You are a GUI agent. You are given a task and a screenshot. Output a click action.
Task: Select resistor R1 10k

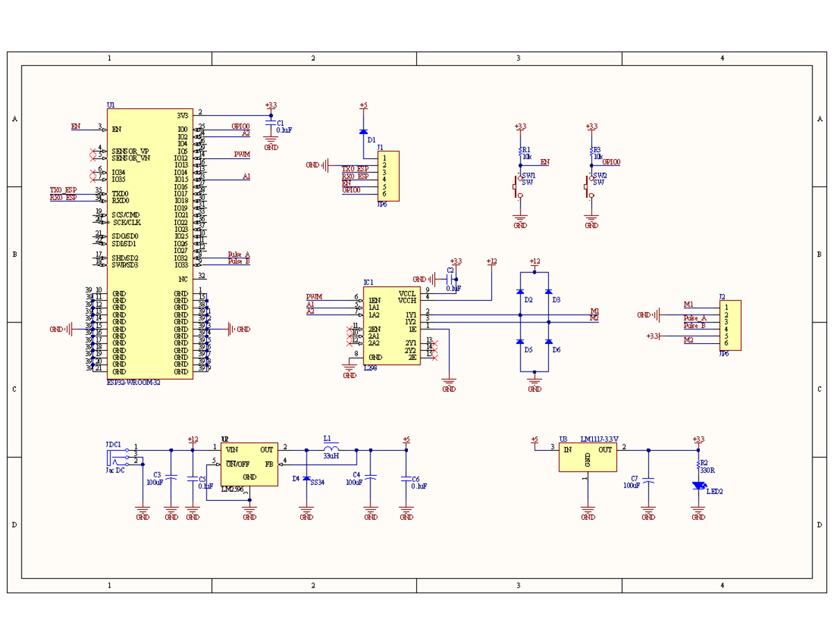[x=520, y=151]
